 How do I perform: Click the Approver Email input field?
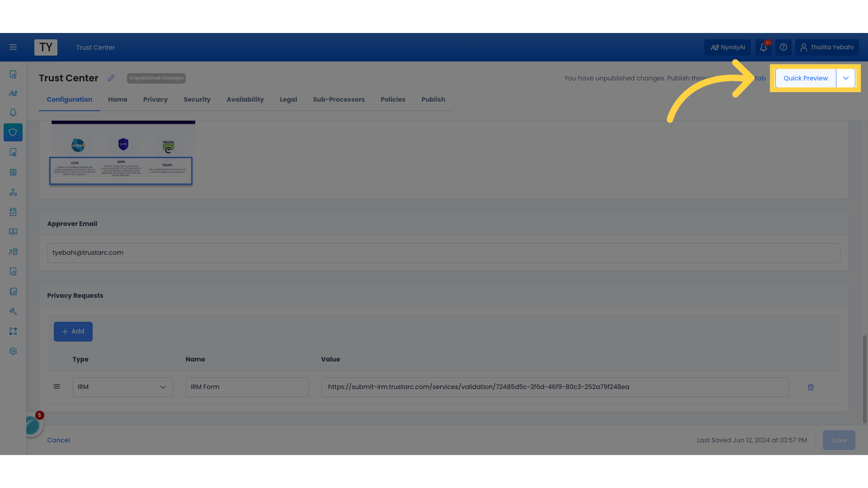pyautogui.click(x=443, y=253)
